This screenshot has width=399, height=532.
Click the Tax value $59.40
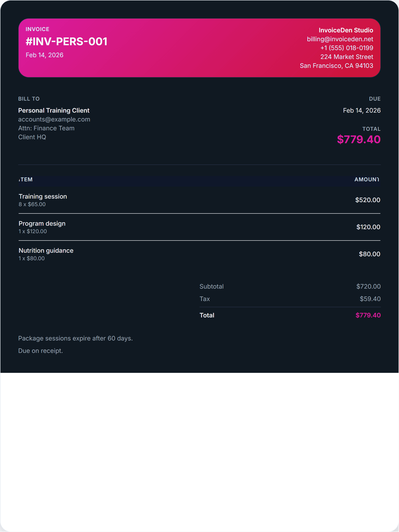pyautogui.click(x=370, y=299)
